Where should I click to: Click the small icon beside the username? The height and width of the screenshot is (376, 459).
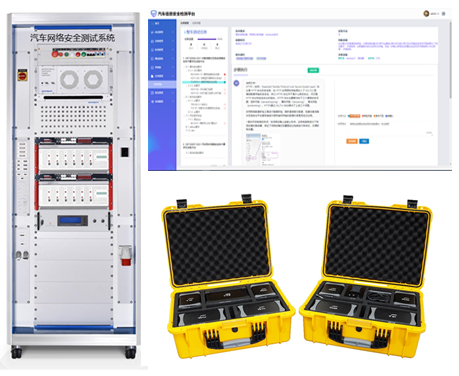click(x=443, y=14)
